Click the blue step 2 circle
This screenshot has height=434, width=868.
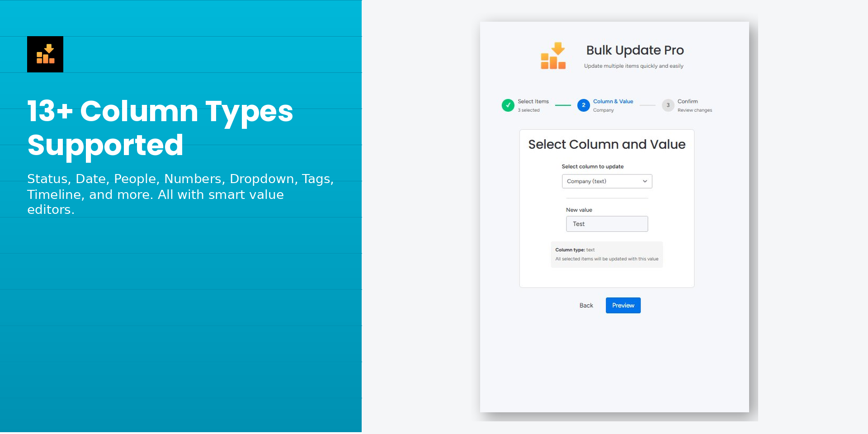pos(583,105)
